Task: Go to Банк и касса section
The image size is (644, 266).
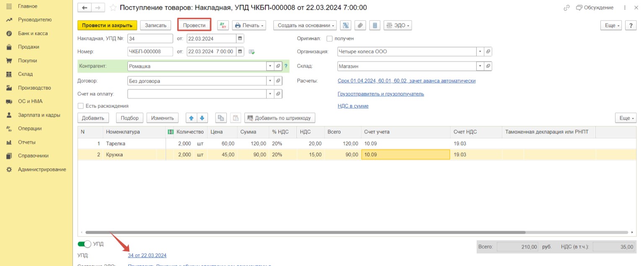Action: pos(33,34)
